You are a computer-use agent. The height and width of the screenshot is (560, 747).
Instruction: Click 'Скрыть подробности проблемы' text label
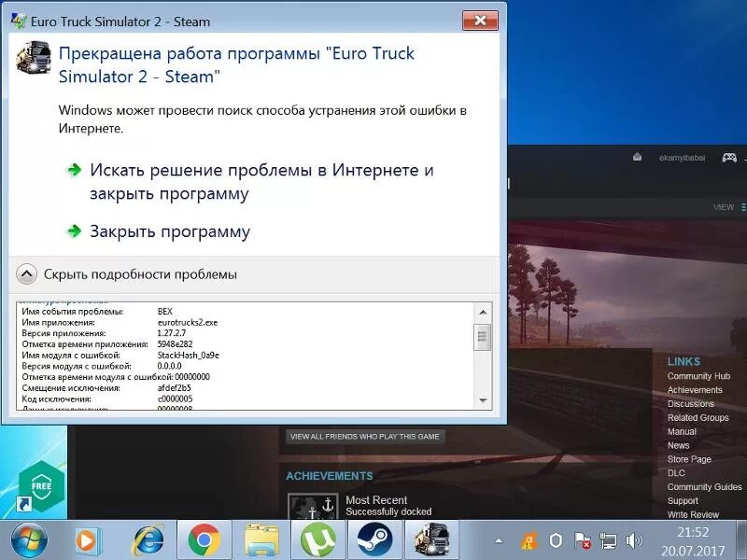[x=140, y=274]
